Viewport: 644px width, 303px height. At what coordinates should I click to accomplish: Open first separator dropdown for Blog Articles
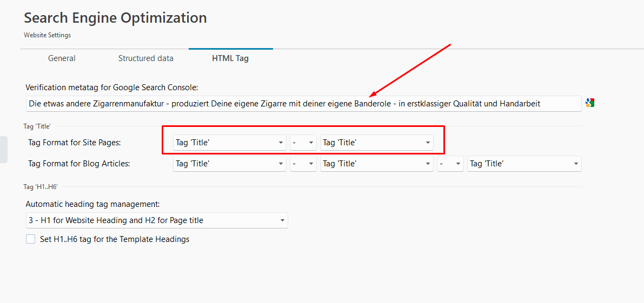(303, 164)
